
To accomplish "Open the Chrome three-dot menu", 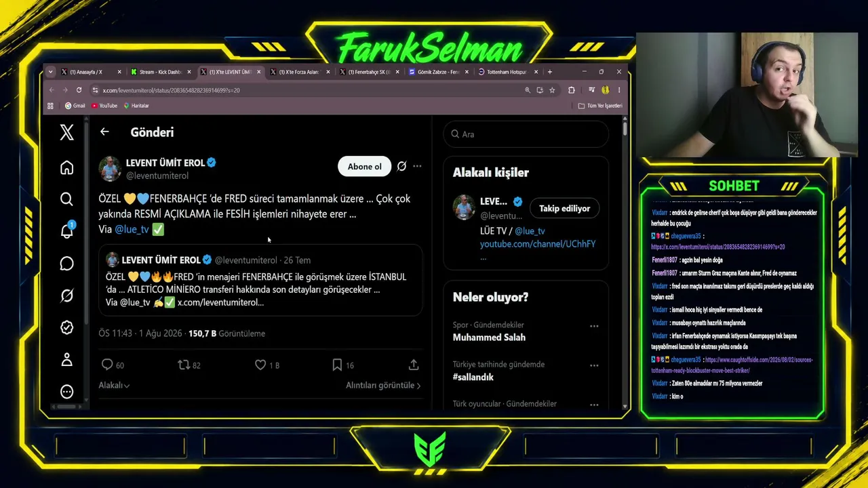I will pyautogui.click(x=618, y=90).
